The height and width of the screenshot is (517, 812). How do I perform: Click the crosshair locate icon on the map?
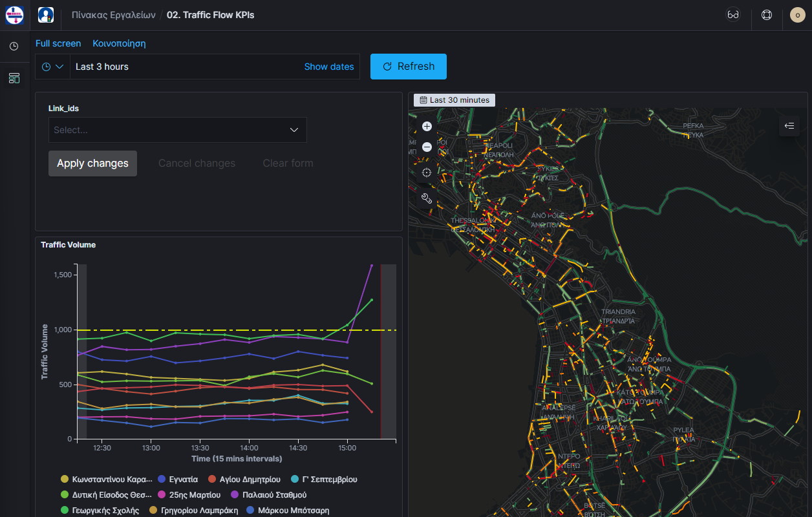pyautogui.click(x=426, y=173)
